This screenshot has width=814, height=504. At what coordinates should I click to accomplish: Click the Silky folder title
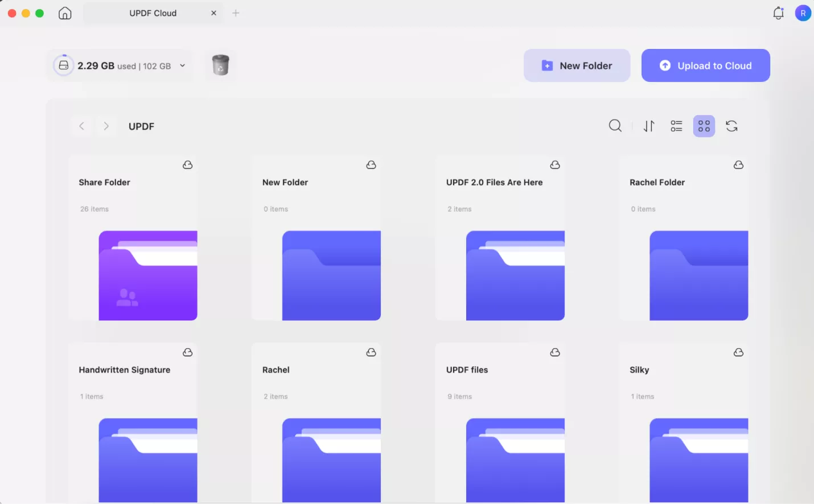coord(639,370)
